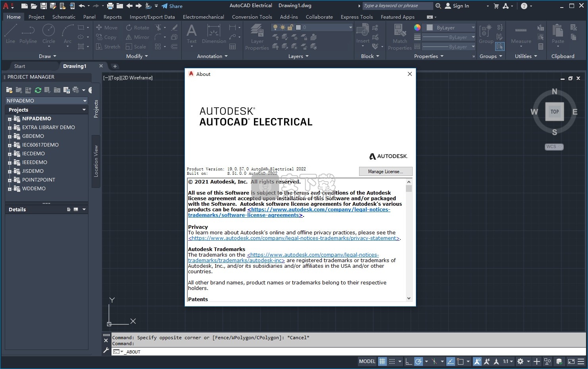Open the Dimension tool
This screenshot has width=588, height=369.
point(214,34)
